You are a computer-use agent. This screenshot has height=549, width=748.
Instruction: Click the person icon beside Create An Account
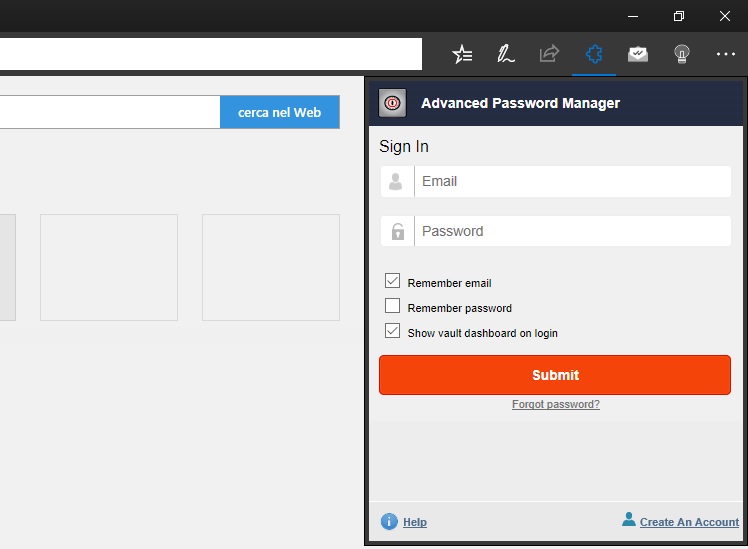628,520
